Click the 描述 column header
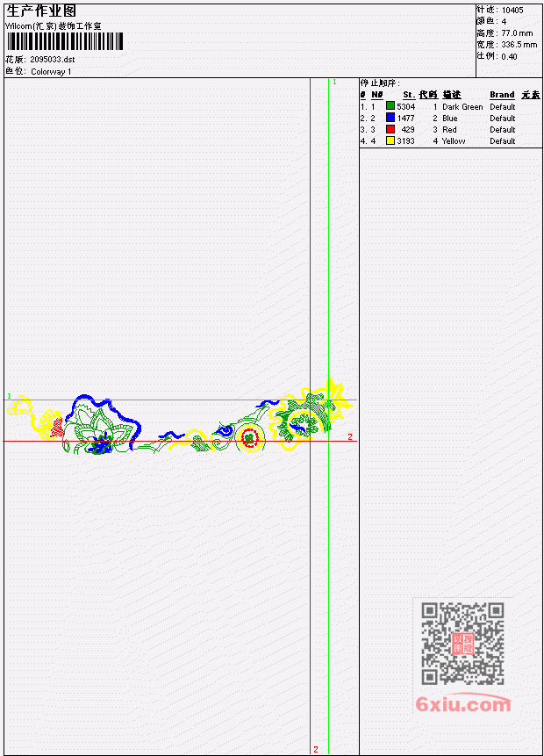This screenshot has height=756, width=544. (452, 95)
